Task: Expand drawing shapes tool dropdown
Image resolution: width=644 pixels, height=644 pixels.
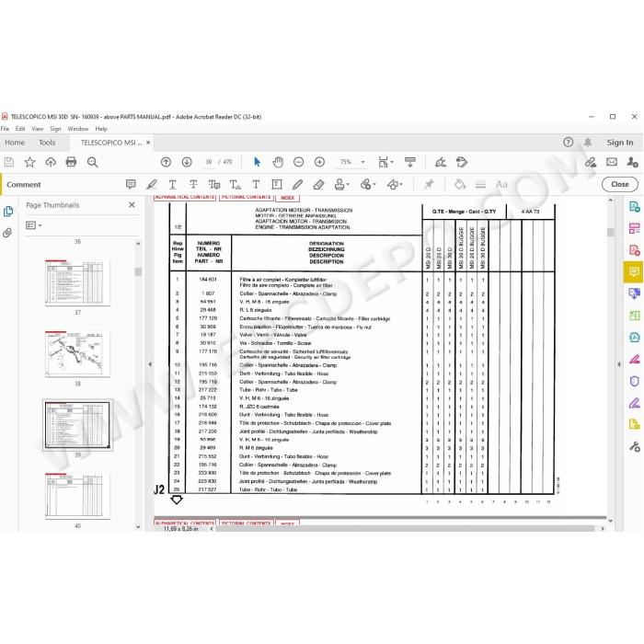Action: pos(401,184)
